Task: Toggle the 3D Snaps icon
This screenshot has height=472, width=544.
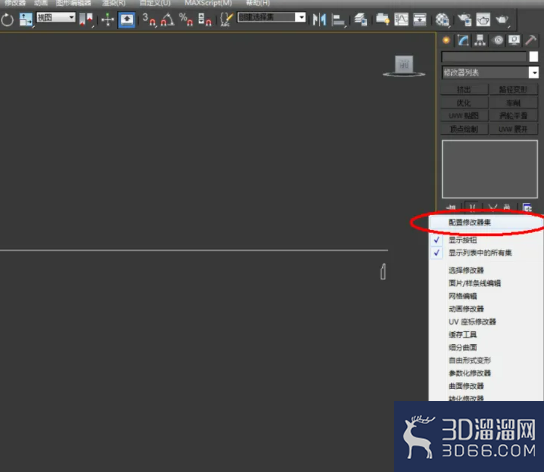Action: point(149,19)
